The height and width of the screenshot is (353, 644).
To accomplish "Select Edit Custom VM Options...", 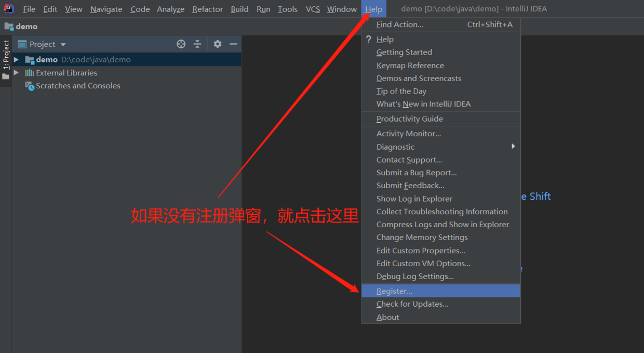I will click(x=441, y=264).
